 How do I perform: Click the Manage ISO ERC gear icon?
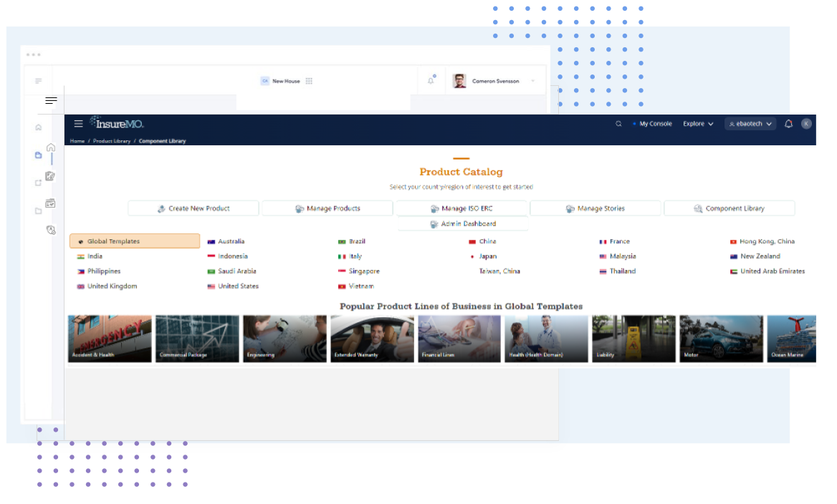(436, 208)
